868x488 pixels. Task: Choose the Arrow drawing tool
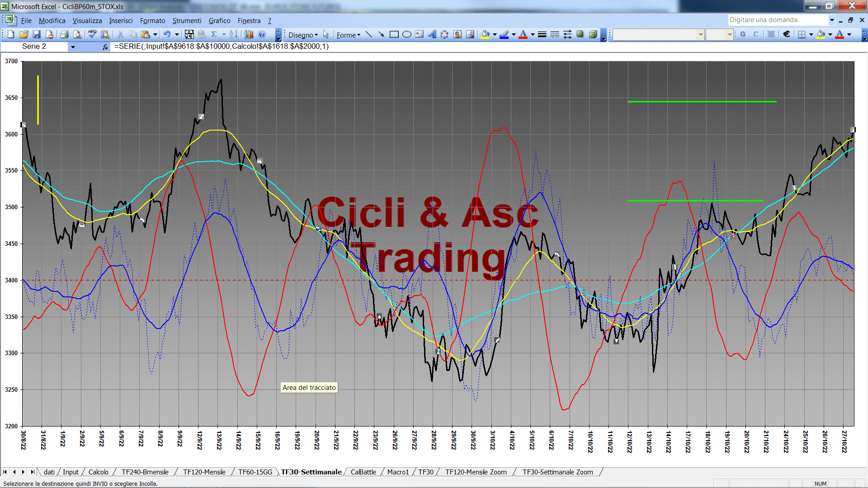pos(381,34)
